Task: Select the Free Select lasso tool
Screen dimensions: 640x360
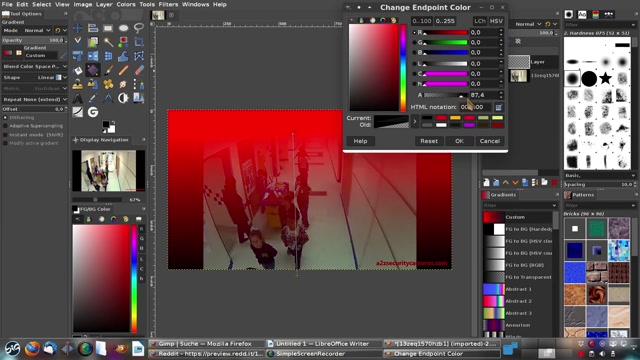Action: 139,28
